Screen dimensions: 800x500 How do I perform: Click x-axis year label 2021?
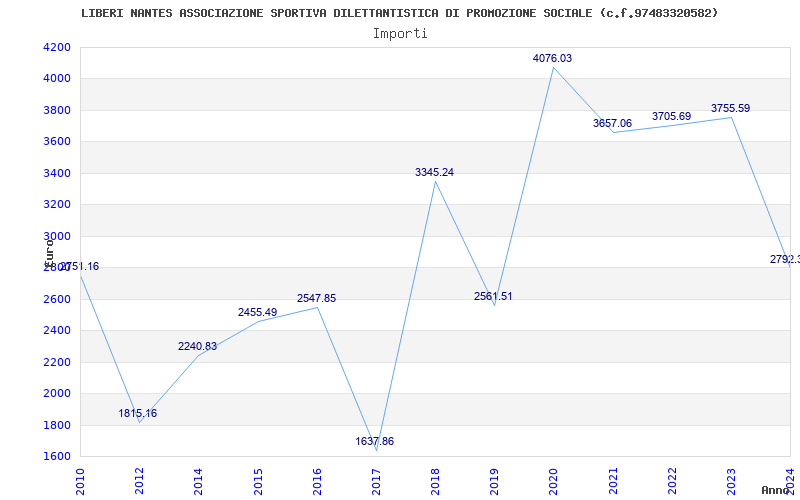tap(613, 481)
